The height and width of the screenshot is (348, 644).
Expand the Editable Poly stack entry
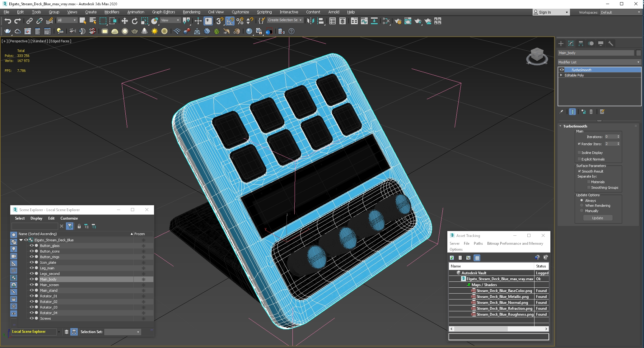561,75
